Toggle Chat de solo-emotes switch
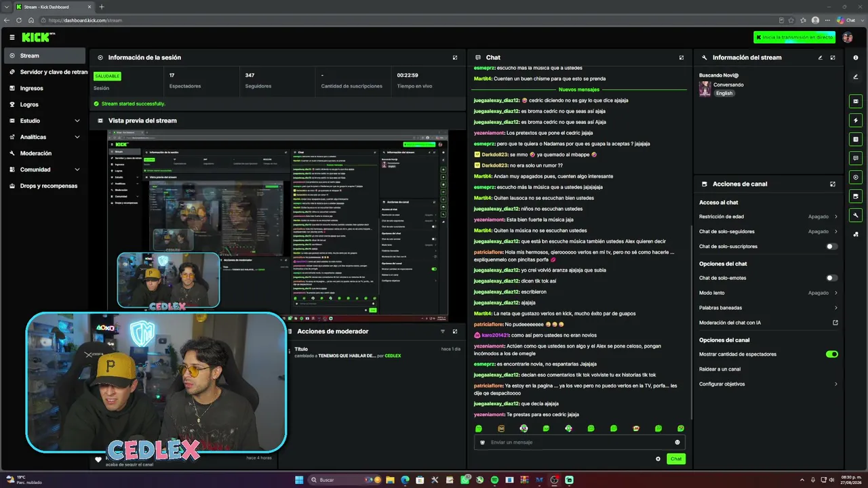This screenshot has height=488, width=868. tap(831, 278)
